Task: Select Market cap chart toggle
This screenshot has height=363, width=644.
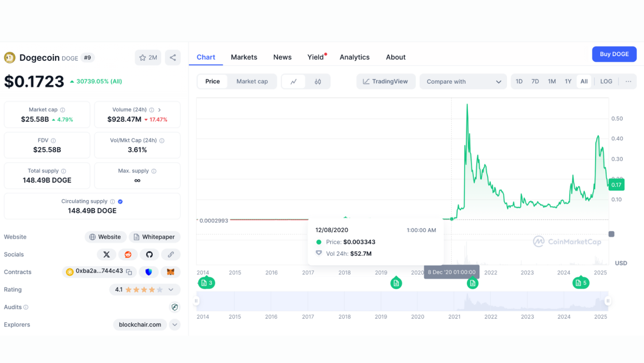Action: click(252, 82)
